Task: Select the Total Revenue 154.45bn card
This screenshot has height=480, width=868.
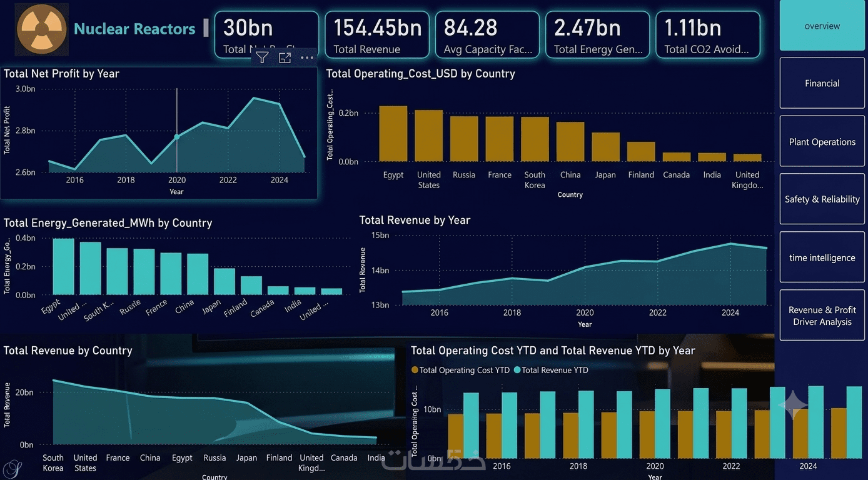Action: [377, 35]
